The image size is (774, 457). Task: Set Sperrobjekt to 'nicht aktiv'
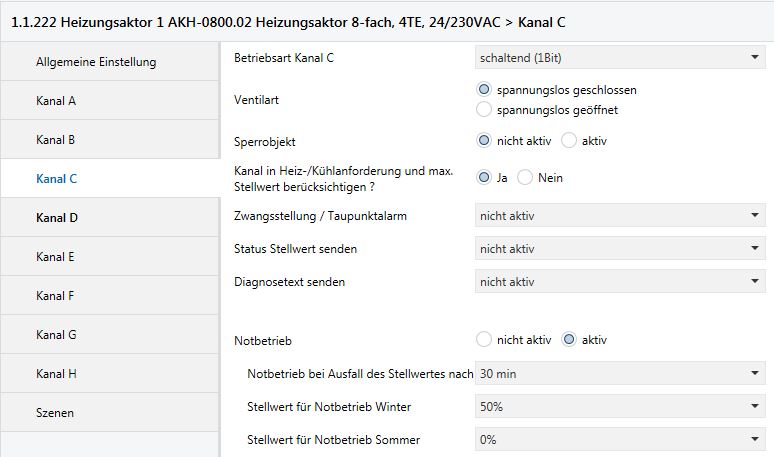point(485,141)
